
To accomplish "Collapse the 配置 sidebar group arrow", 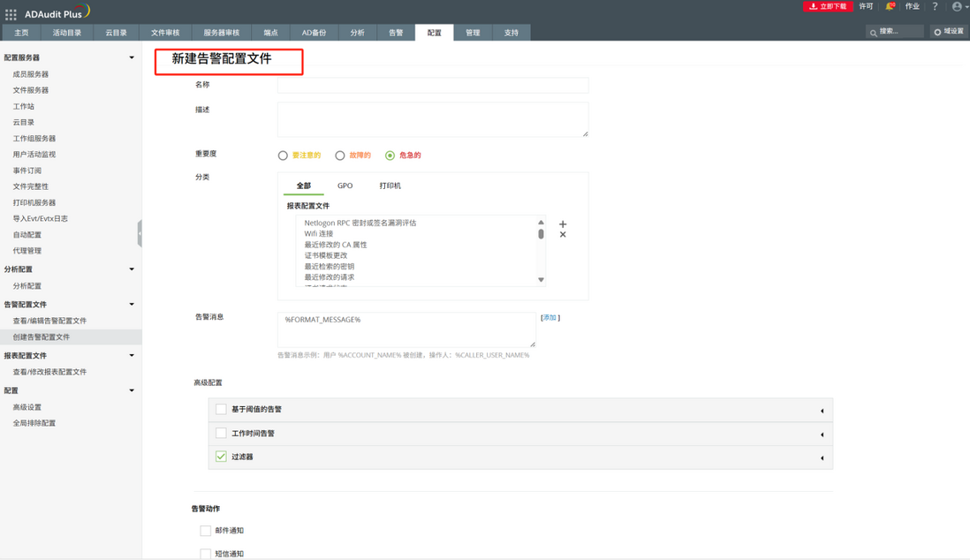I will click(131, 390).
